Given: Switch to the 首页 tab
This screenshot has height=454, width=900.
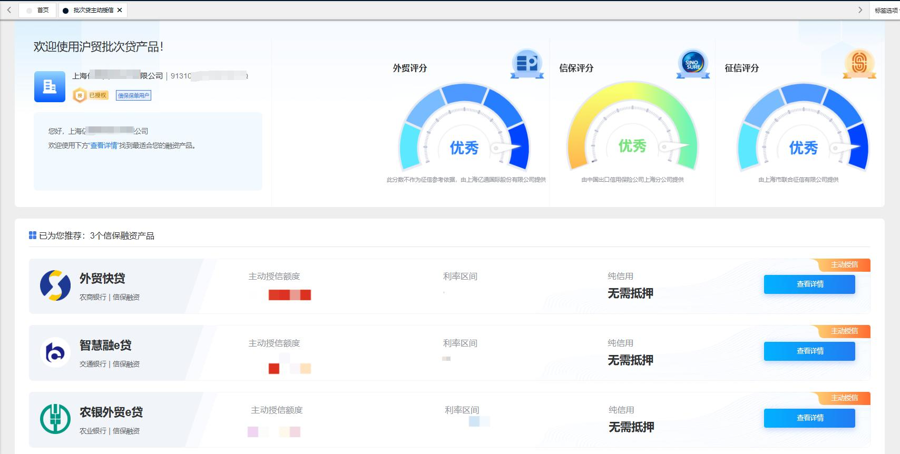Looking at the screenshot, I should 38,10.
